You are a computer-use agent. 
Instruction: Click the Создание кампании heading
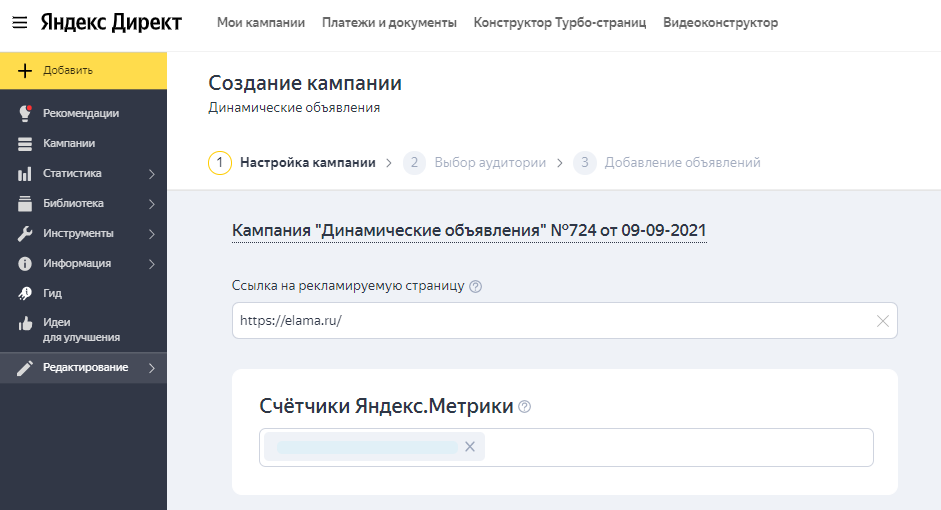click(x=305, y=83)
